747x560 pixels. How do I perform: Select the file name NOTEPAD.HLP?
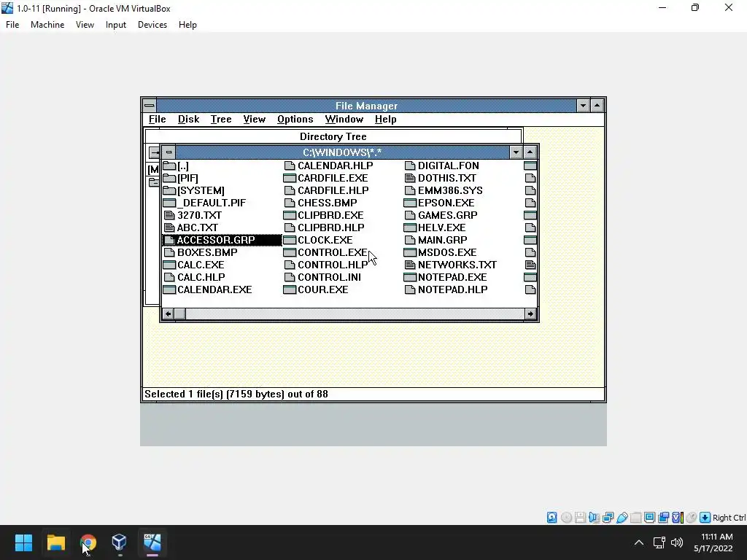click(452, 289)
